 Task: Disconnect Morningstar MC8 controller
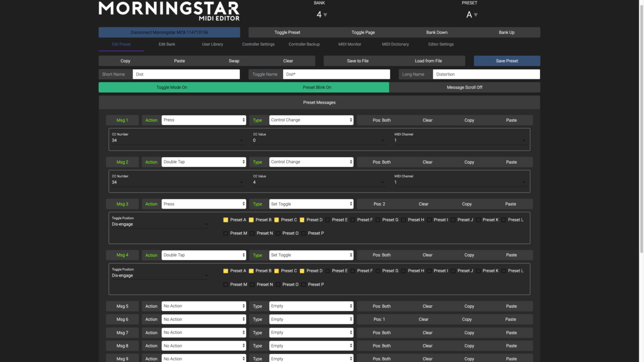[169, 32]
